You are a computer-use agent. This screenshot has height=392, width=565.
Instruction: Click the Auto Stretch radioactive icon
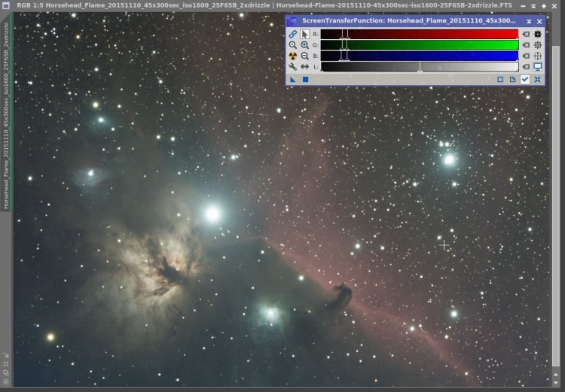pyautogui.click(x=292, y=56)
